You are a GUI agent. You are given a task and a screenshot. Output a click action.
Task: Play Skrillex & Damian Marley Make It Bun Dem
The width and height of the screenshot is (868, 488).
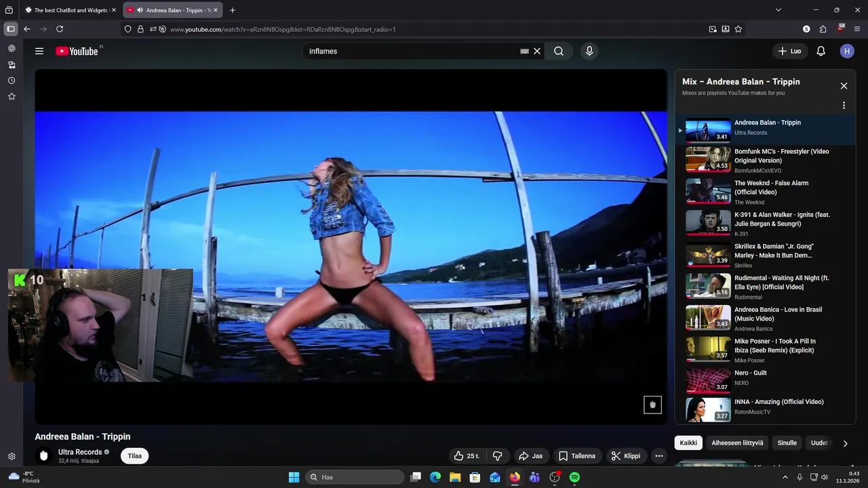pyautogui.click(x=765, y=256)
